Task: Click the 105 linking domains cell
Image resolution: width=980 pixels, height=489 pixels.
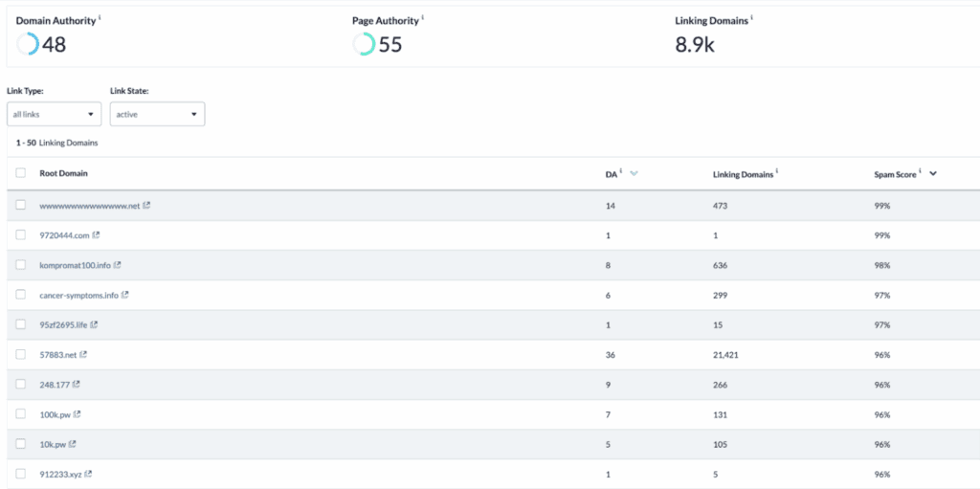Action: (x=720, y=444)
